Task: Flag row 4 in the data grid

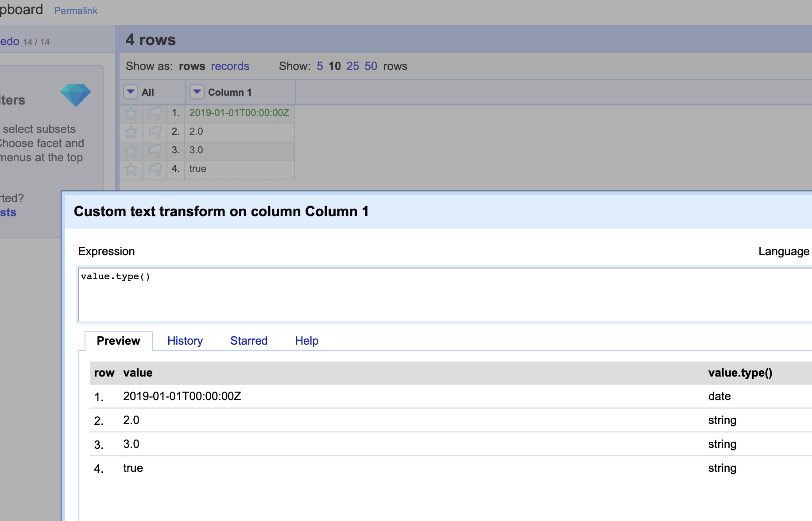Action: click(x=155, y=169)
